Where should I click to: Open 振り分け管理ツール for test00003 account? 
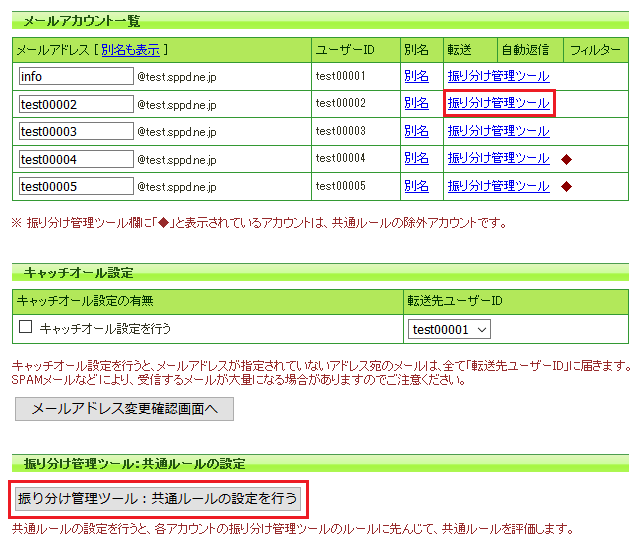click(498, 131)
